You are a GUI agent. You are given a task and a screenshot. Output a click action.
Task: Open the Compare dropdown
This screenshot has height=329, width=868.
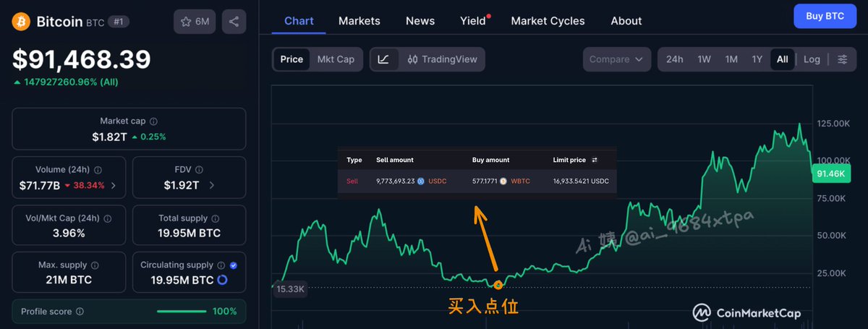(616, 59)
